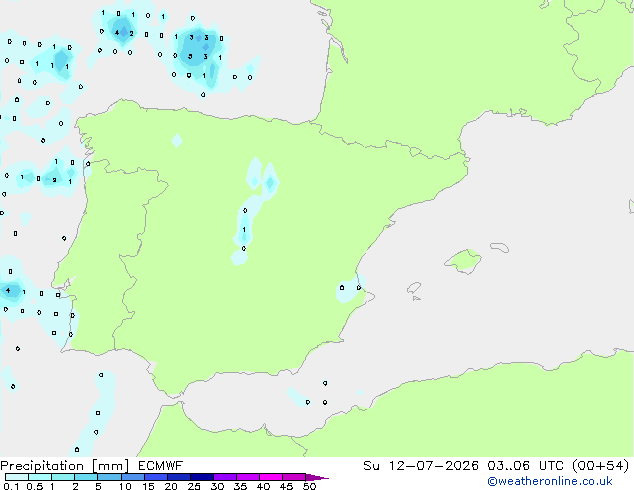Viewport: 634px width, 490px height.
Task: Pick the legend's over-50 mm arrow tip
Action: pyautogui.click(x=317, y=477)
